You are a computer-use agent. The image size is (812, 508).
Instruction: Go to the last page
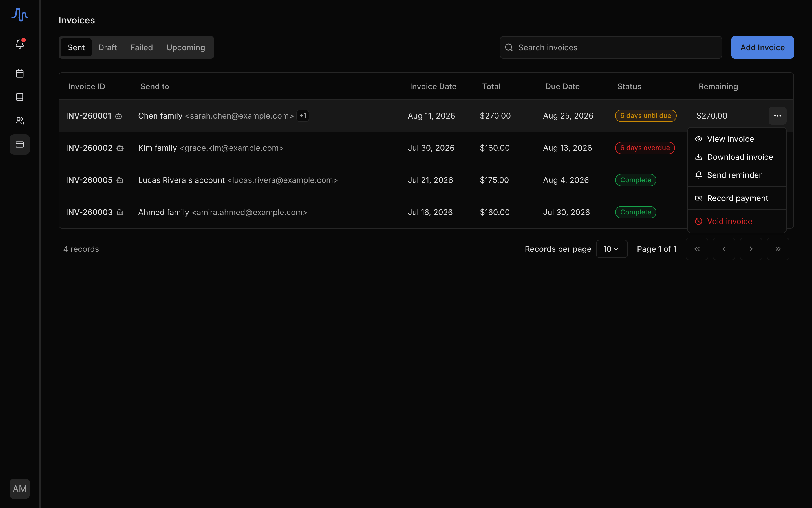coord(778,249)
